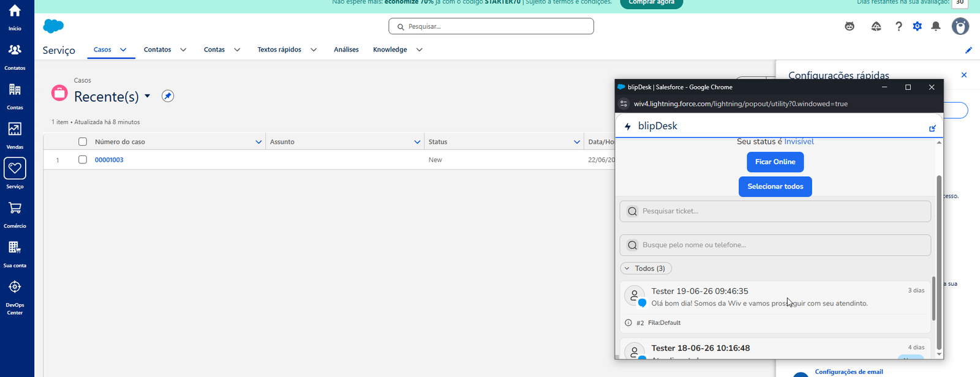Open the user profile avatar
This screenshot has width=980, height=377.
tap(960, 26)
